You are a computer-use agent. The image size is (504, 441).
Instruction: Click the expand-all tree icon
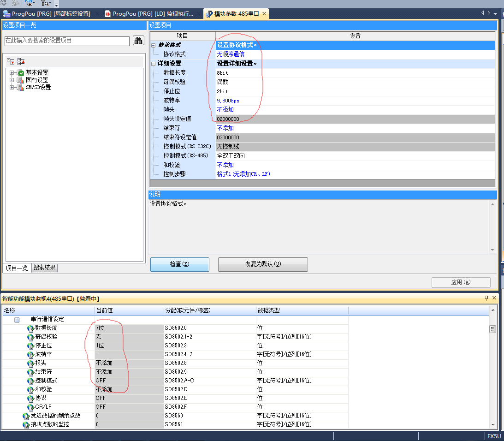tap(10, 61)
